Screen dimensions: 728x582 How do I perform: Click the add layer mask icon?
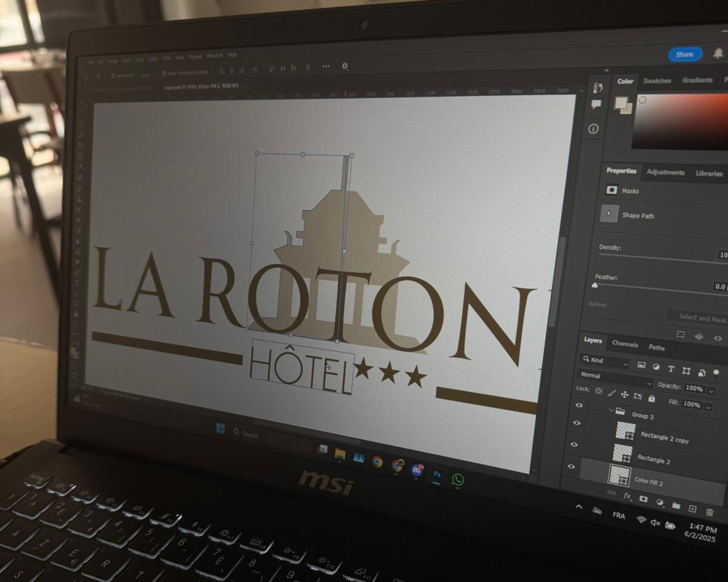click(x=644, y=498)
